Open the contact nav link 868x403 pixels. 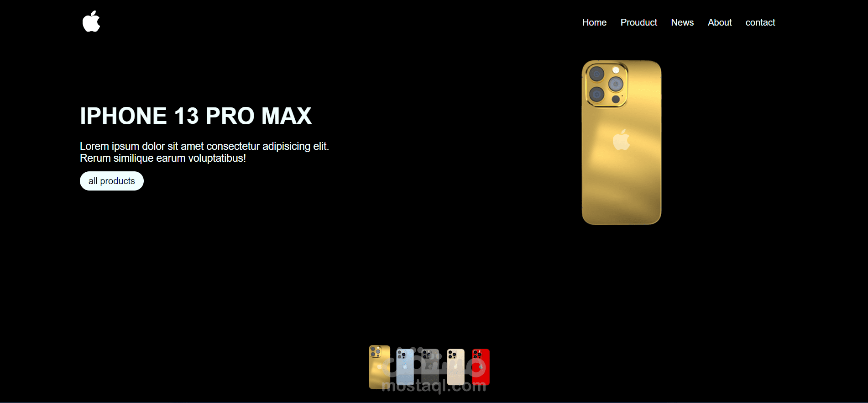click(x=760, y=22)
